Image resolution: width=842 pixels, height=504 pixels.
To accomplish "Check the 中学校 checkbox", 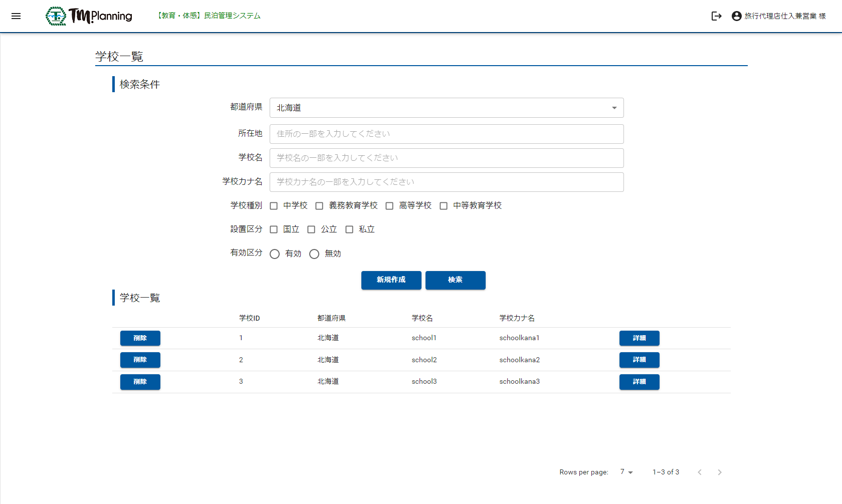I will coord(274,206).
